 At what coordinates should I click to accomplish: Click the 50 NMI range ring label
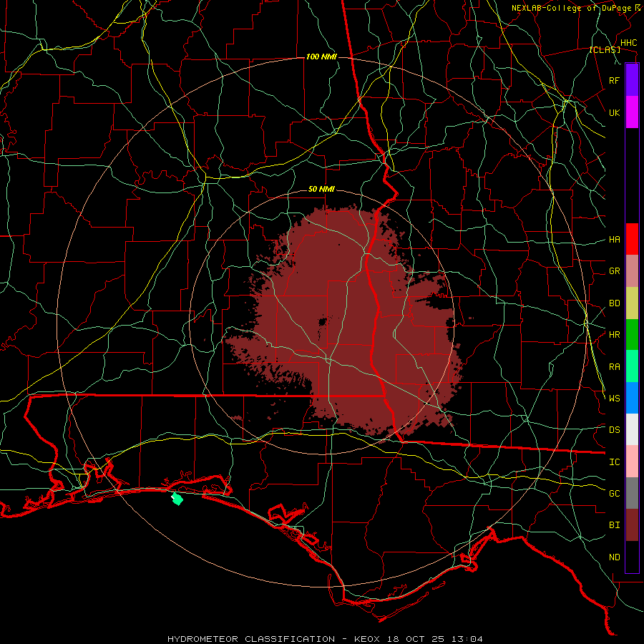tap(321, 190)
